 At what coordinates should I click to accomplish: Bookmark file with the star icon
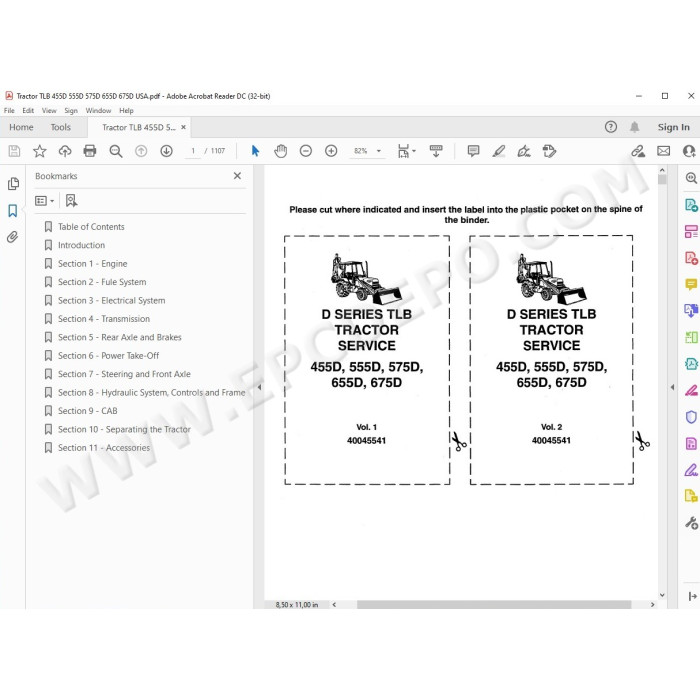point(40,151)
